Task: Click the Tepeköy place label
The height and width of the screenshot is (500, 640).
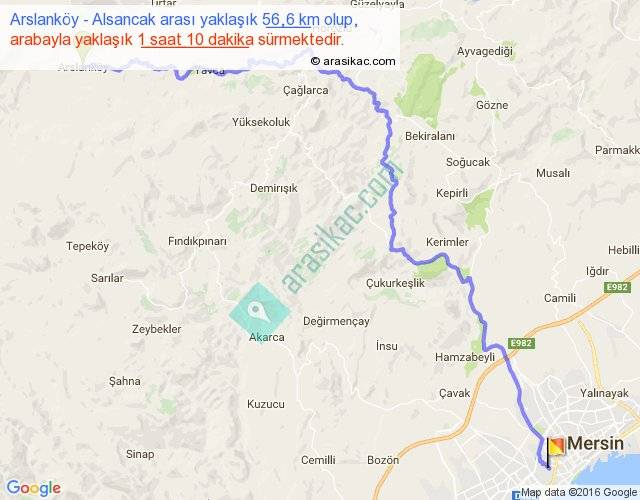Action: pos(87,246)
